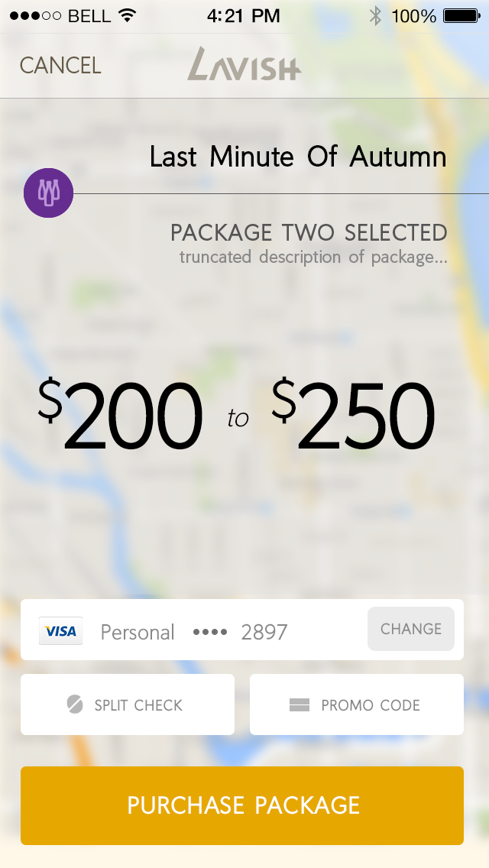Screen dimensions: 489x868
Task: Click the Lavish logo in header
Action: coord(244,64)
